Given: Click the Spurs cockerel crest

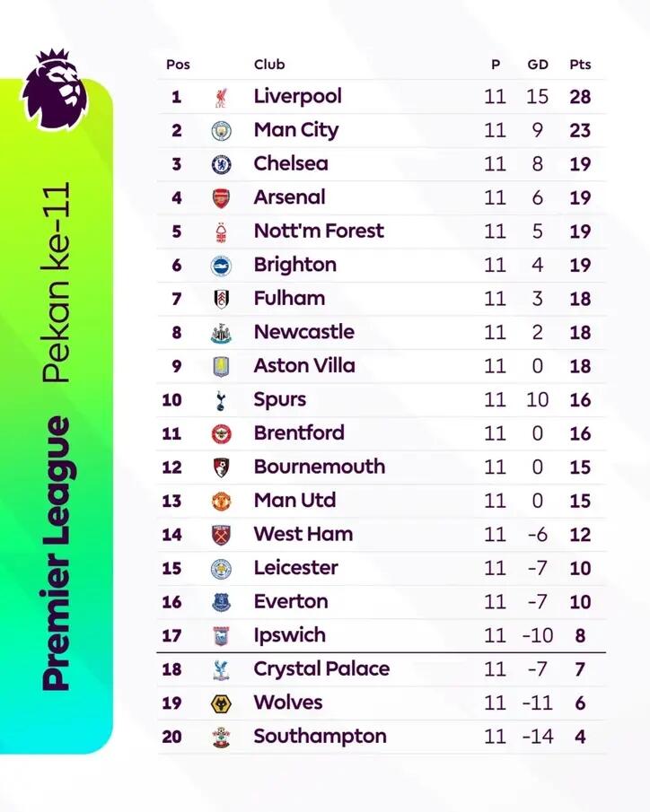Looking at the screenshot, I should click(221, 400).
